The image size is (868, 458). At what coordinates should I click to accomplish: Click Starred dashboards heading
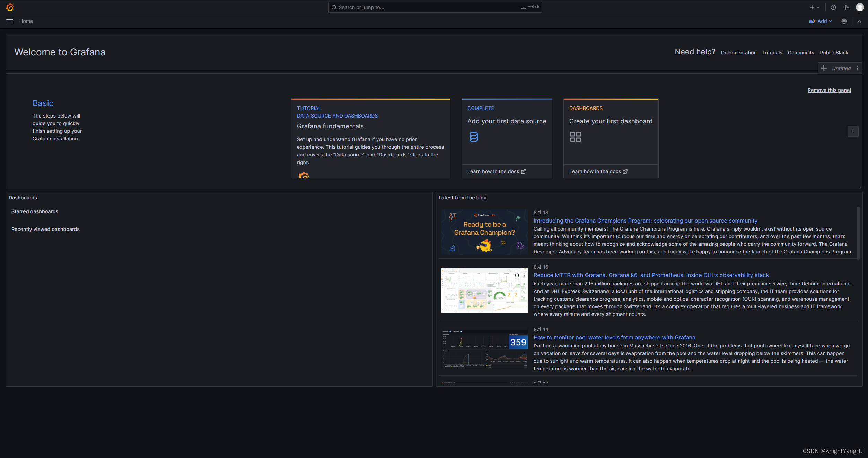pyautogui.click(x=35, y=211)
